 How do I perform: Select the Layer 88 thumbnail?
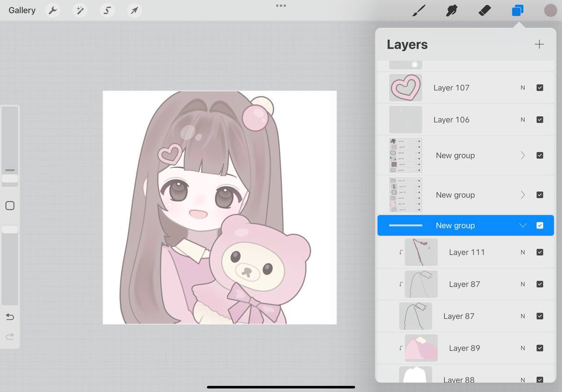pyautogui.click(x=416, y=374)
